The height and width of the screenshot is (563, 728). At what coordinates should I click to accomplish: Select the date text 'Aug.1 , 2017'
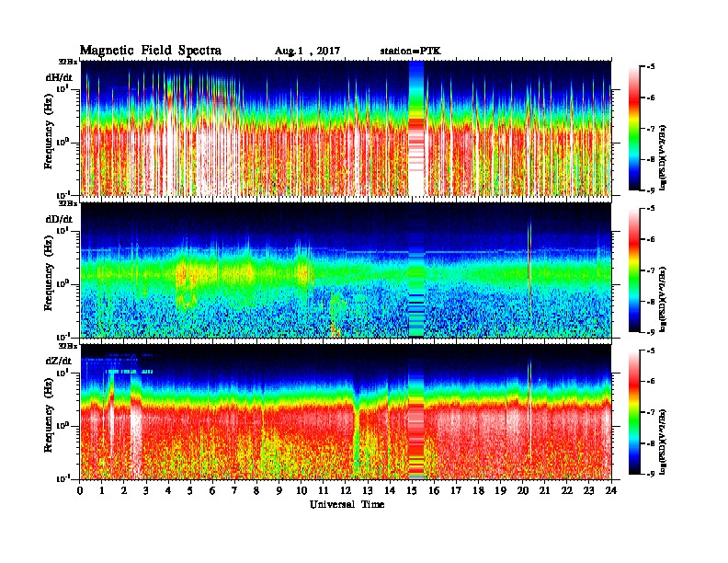click(x=307, y=52)
